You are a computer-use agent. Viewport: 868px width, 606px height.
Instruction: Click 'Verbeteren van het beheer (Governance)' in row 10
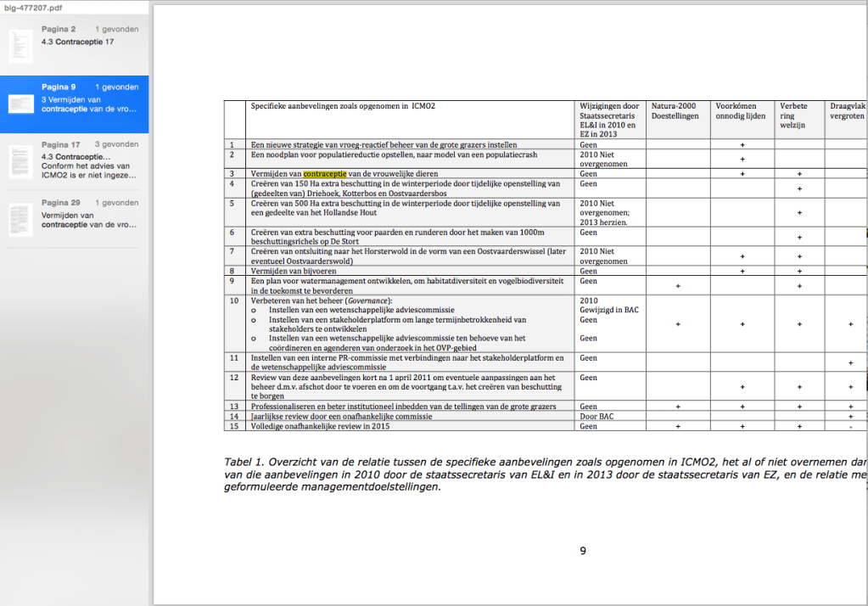[x=322, y=300]
